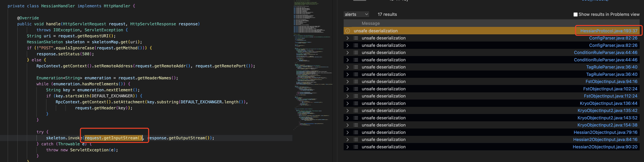Viewport: 644px width, 162px height.
Task: Click 'HessianHandler' in the class declaration
Action: [x=58, y=6]
